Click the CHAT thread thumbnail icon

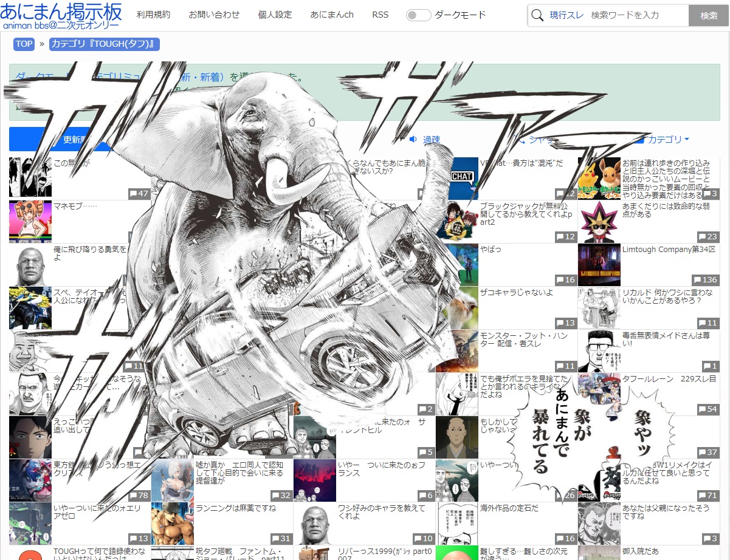pos(462,177)
